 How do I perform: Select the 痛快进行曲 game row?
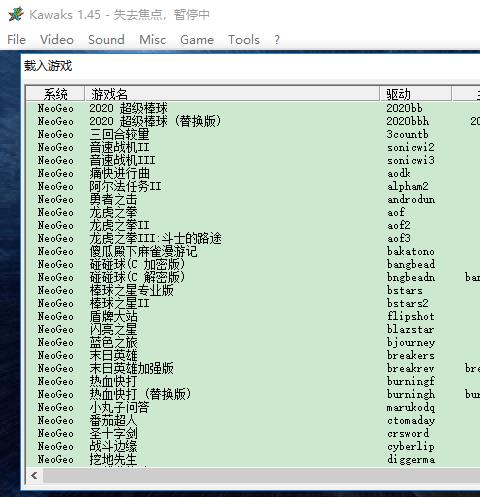pos(253,173)
